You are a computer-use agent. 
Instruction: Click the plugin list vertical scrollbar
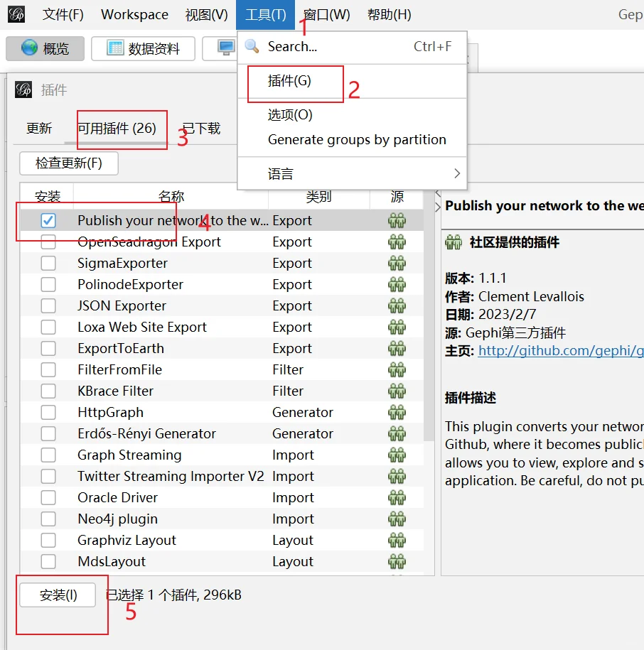(429, 315)
